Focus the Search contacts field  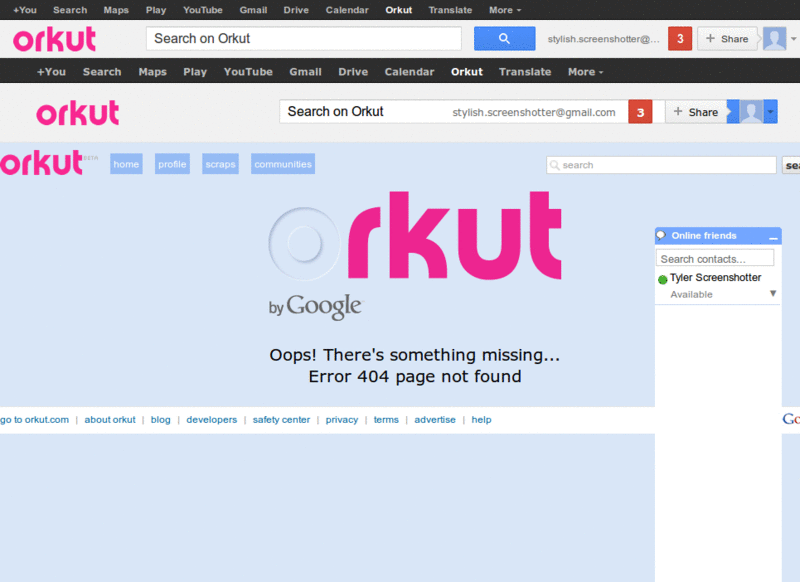(x=715, y=259)
